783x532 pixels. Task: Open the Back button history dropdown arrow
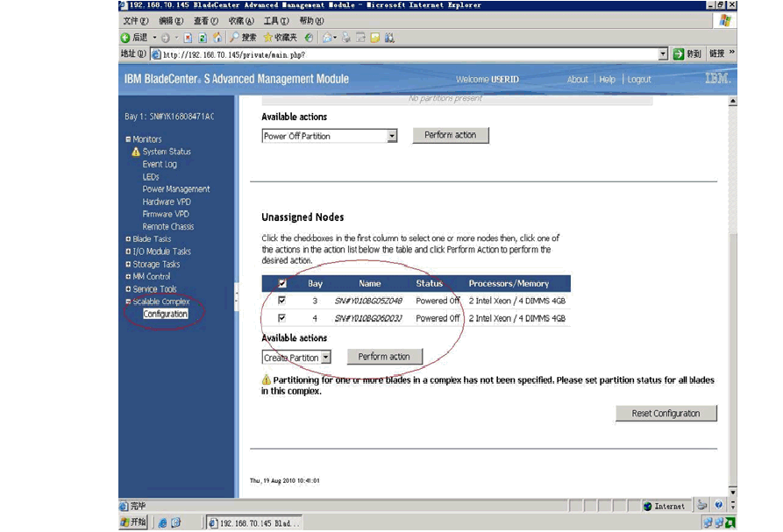[154, 38]
